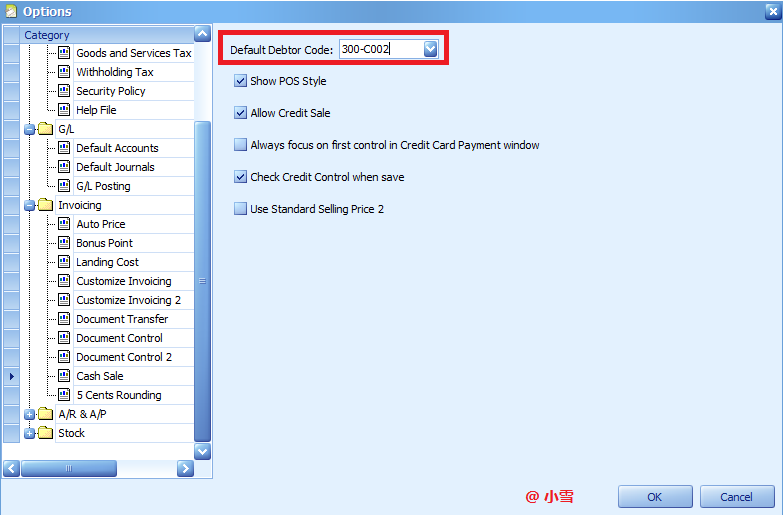Click the icon beside Customize Invoicing 2
The width and height of the screenshot is (783, 515).
(x=64, y=299)
